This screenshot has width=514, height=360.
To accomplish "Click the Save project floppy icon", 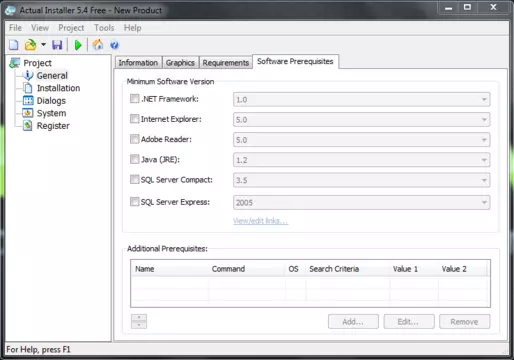I will (57, 45).
